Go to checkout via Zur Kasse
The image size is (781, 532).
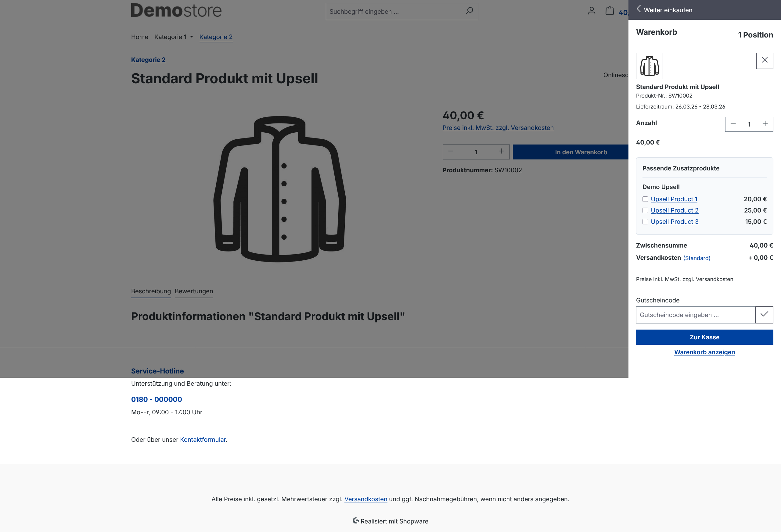[x=704, y=337]
